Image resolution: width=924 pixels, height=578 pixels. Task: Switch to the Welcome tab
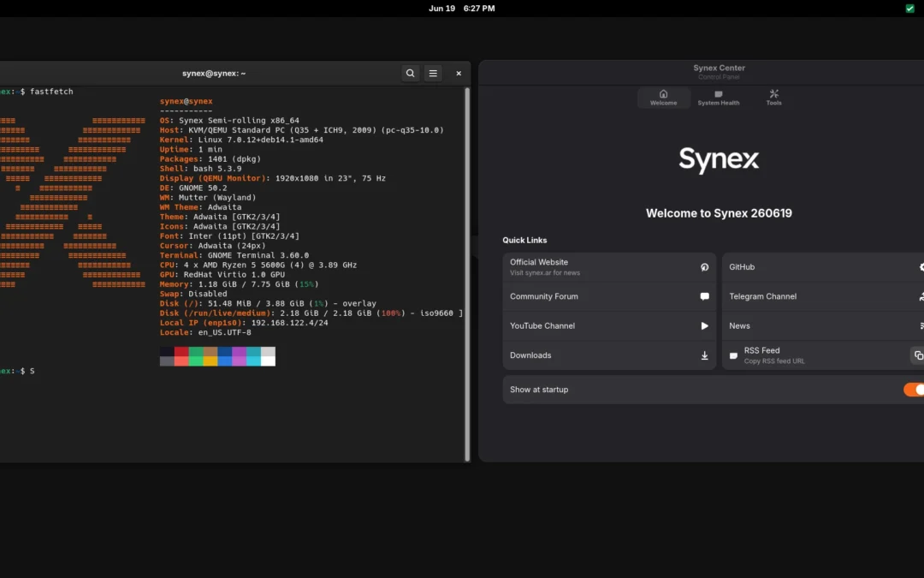pos(664,98)
